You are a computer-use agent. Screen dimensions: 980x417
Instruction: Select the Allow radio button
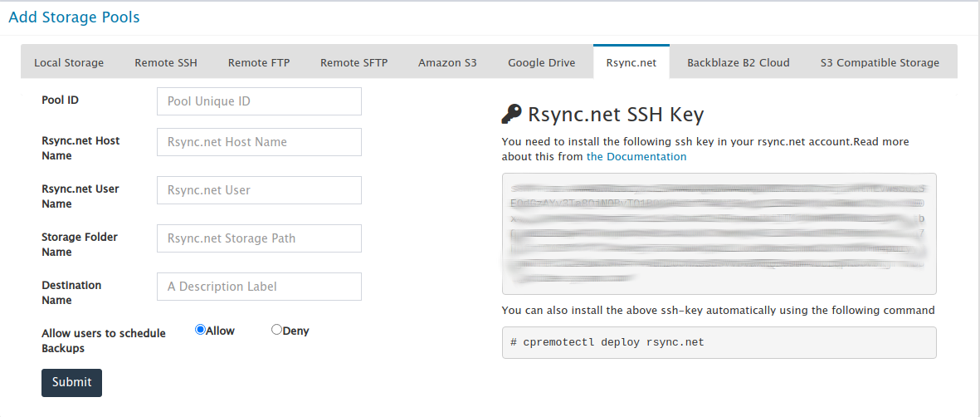pos(201,329)
